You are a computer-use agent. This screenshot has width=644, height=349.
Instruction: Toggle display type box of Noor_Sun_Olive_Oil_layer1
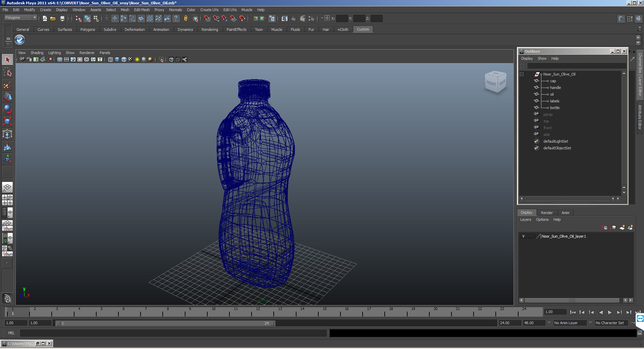point(531,236)
